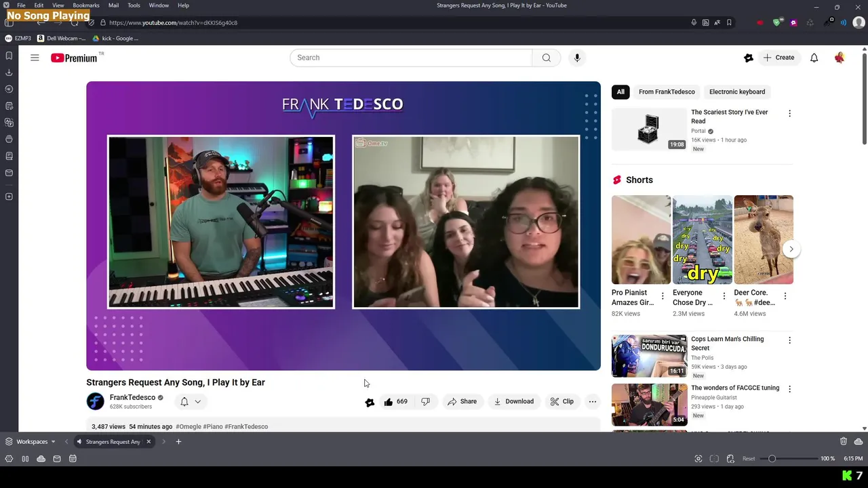
Task: Open calendar icon in status bar
Action: point(73,459)
